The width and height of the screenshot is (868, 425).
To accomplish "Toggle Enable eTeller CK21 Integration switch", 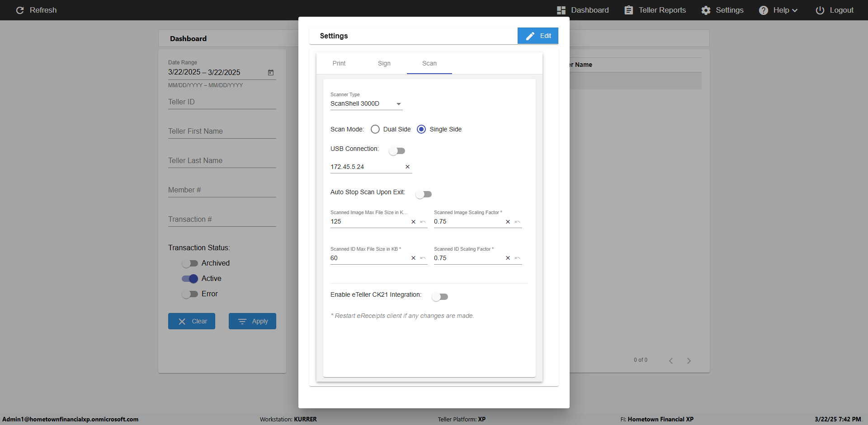I will 440,297.
